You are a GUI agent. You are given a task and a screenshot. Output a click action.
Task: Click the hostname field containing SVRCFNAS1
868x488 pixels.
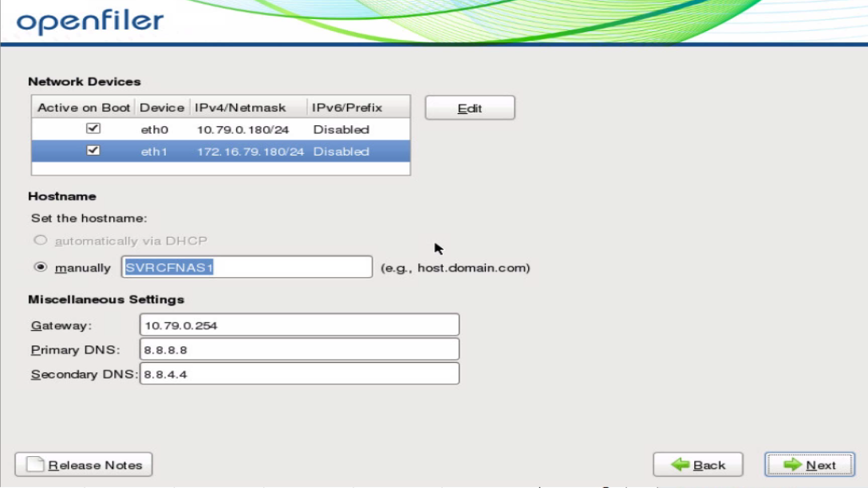coord(247,267)
